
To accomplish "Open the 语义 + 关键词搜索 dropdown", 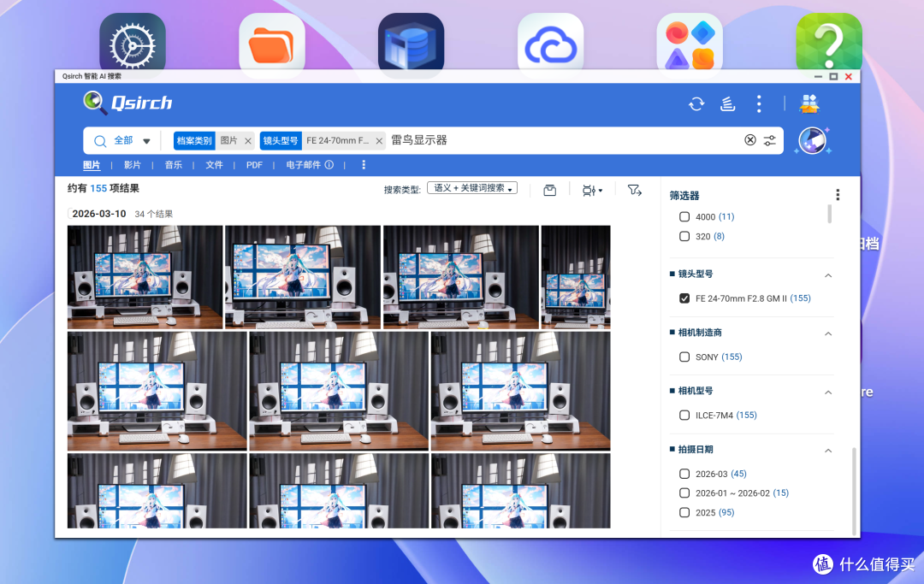I will pos(472,188).
